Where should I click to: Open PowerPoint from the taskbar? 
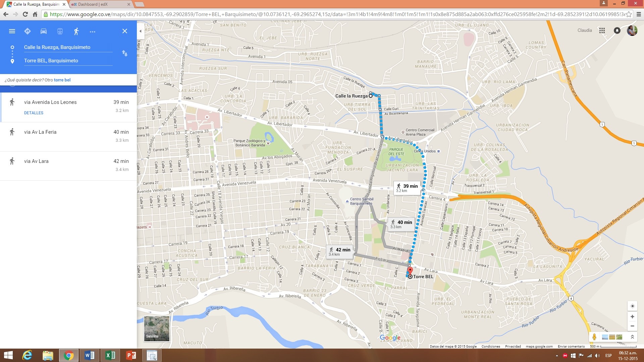(131, 355)
